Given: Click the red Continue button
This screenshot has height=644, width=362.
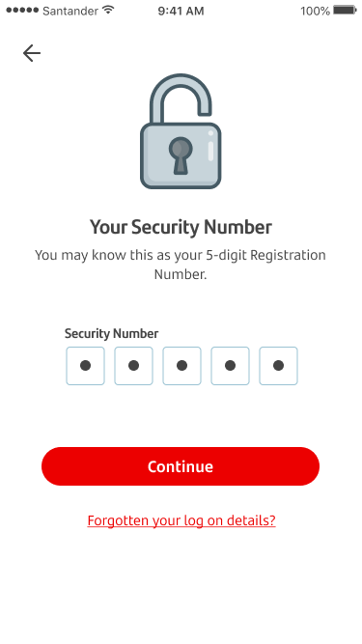Looking at the screenshot, I should coord(181,466).
